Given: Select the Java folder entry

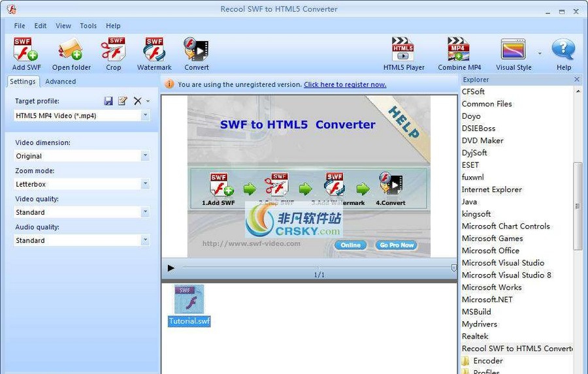Looking at the screenshot, I should pyautogui.click(x=469, y=202).
